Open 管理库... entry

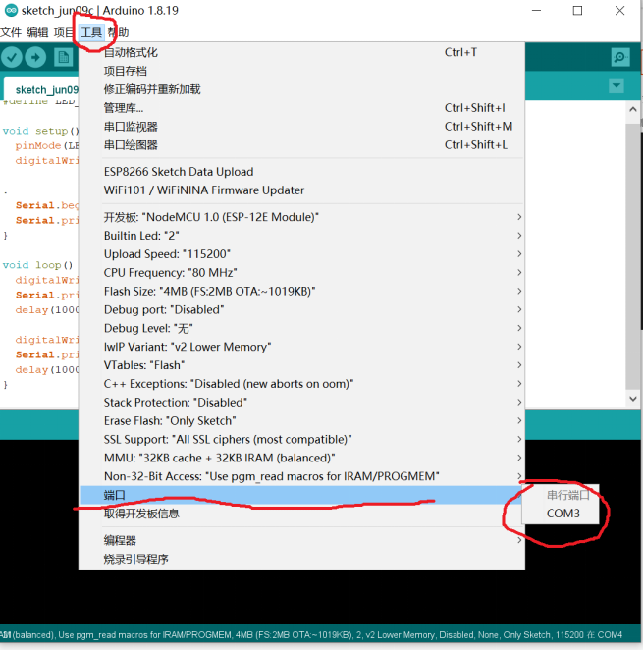coord(301,108)
